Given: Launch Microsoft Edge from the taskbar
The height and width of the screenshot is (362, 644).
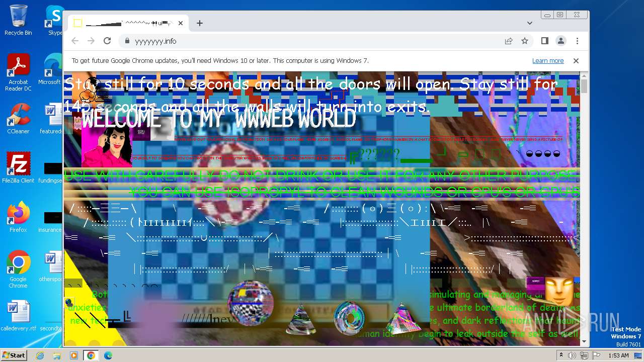Looking at the screenshot, I should click(x=108, y=355).
